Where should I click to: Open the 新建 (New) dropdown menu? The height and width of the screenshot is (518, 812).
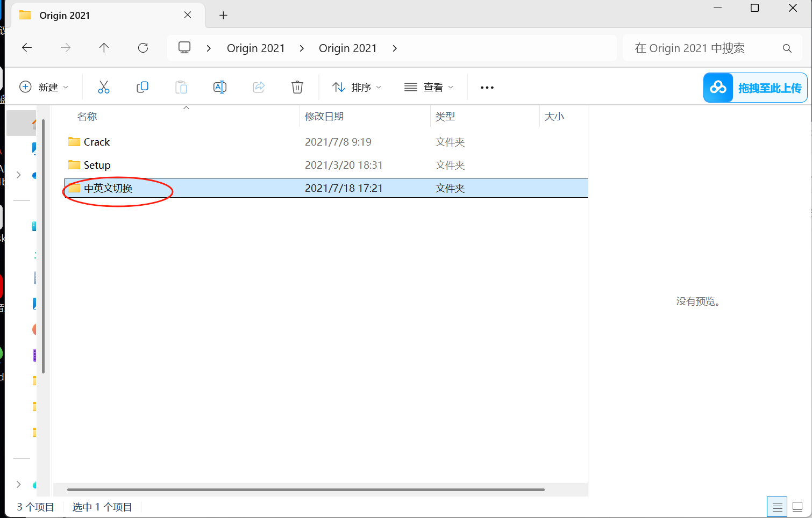44,87
